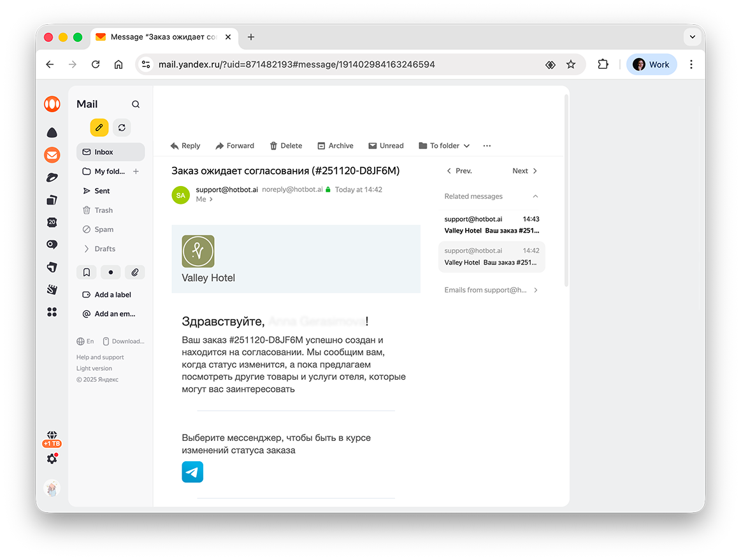Viewport: 741px width, 560px height.
Task: Open Help and support link
Action: (x=100, y=357)
